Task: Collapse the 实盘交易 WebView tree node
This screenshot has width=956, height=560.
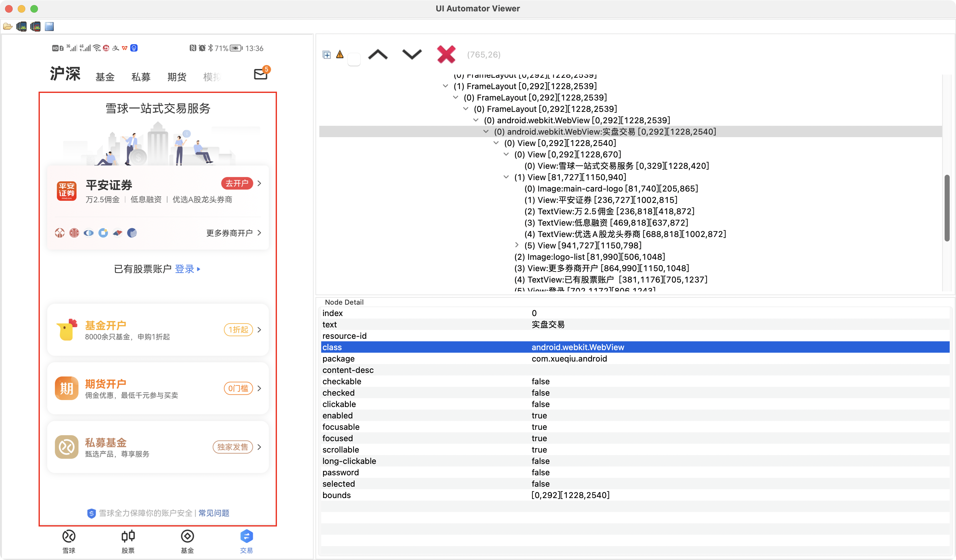Action: click(486, 131)
